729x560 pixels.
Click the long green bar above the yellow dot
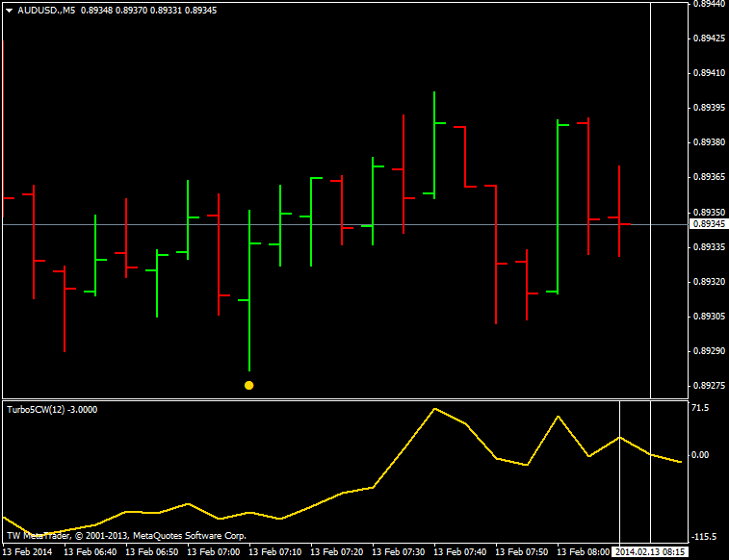point(249,291)
